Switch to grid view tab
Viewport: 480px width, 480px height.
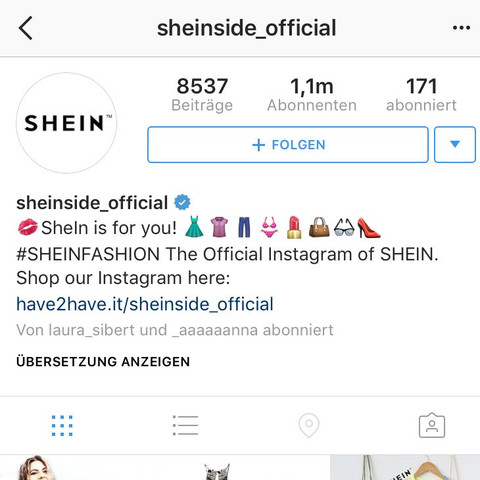[62, 425]
